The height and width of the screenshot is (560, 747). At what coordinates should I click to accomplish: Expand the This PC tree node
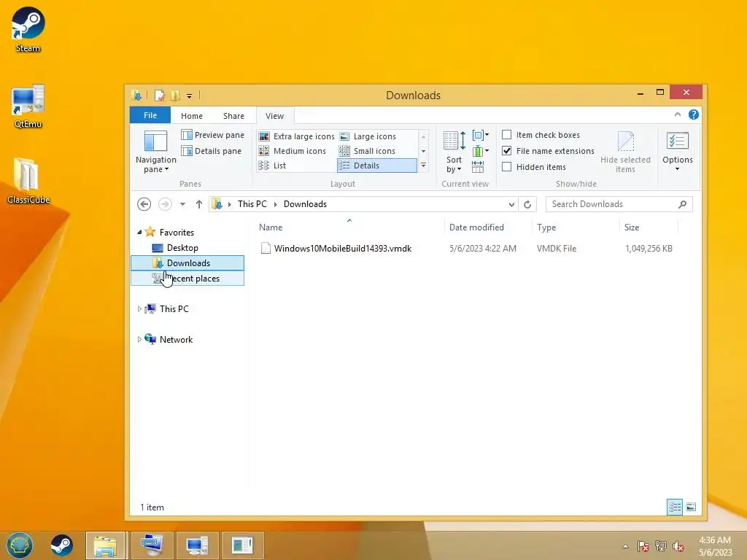coord(139,308)
